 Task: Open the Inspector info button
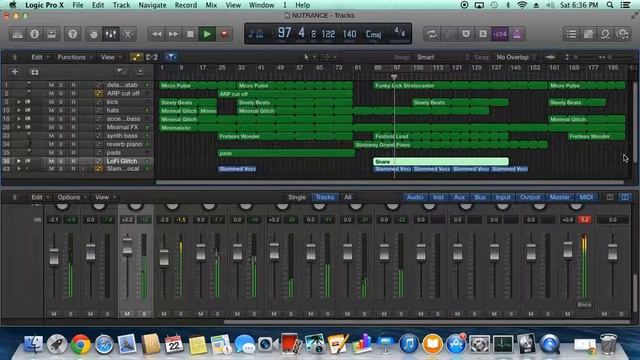coord(35,34)
